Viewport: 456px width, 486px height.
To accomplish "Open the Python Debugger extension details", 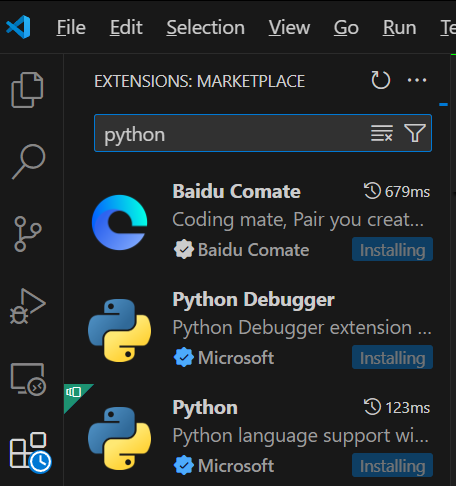I will click(x=260, y=330).
